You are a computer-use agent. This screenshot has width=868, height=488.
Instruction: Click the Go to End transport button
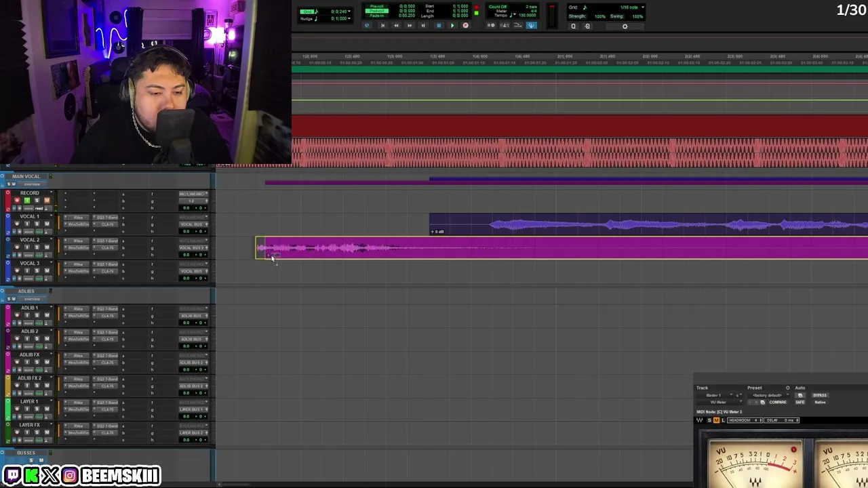pyautogui.click(x=423, y=26)
